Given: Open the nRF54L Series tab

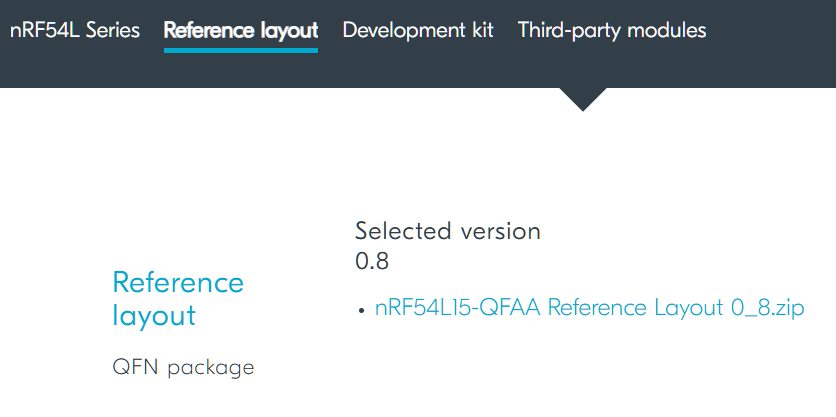Looking at the screenshot, I should (x=75, y=30).
